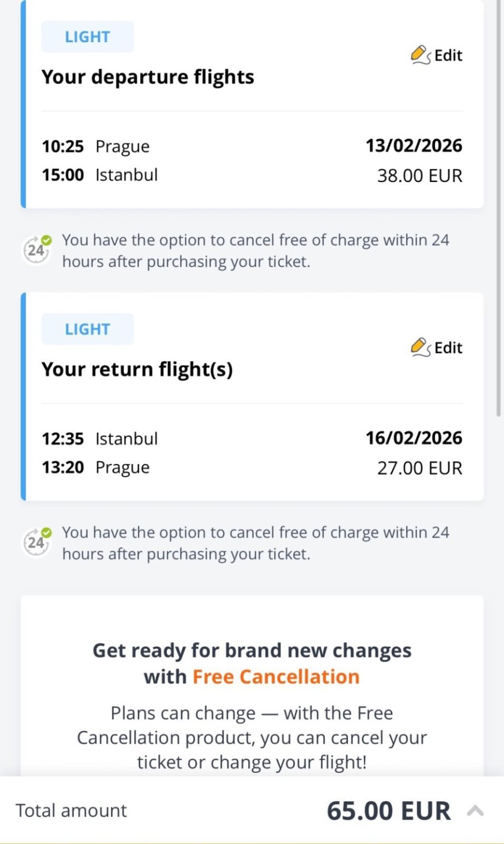Open the orange Free Cancellation link

[x=276, y=677]
